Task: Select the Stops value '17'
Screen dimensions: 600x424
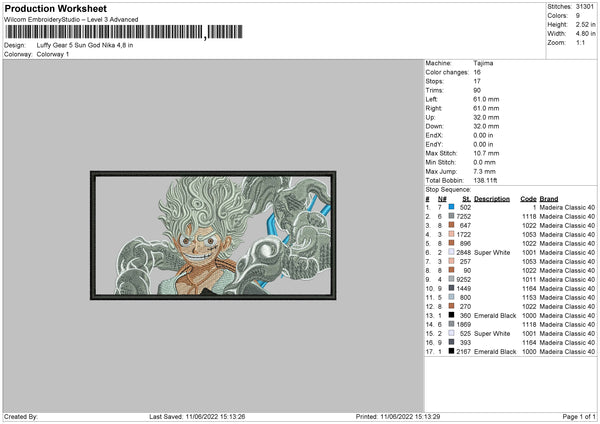Action: (477, 81)
